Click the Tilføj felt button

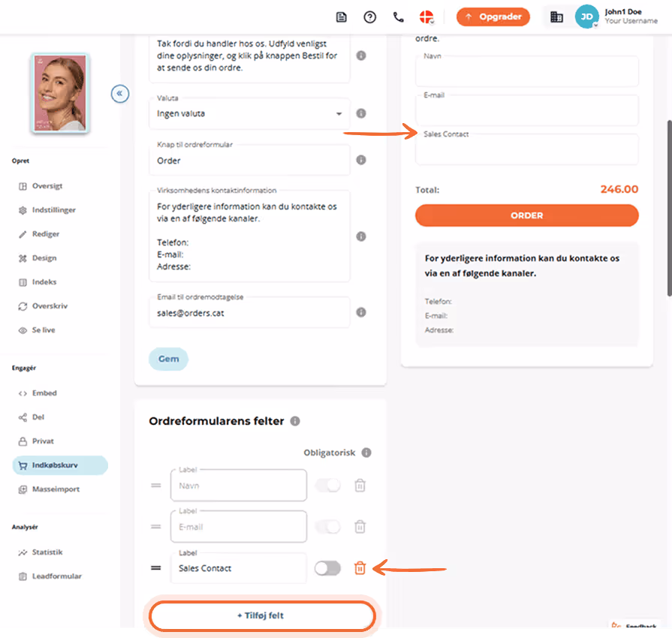click(x=262, y=615)
